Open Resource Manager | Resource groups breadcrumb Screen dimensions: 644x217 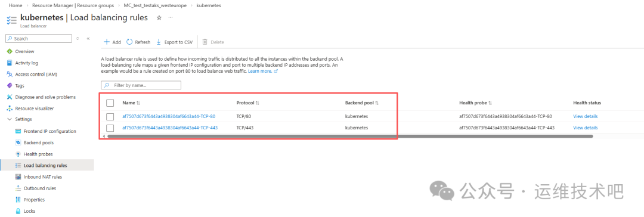(74, 6)
